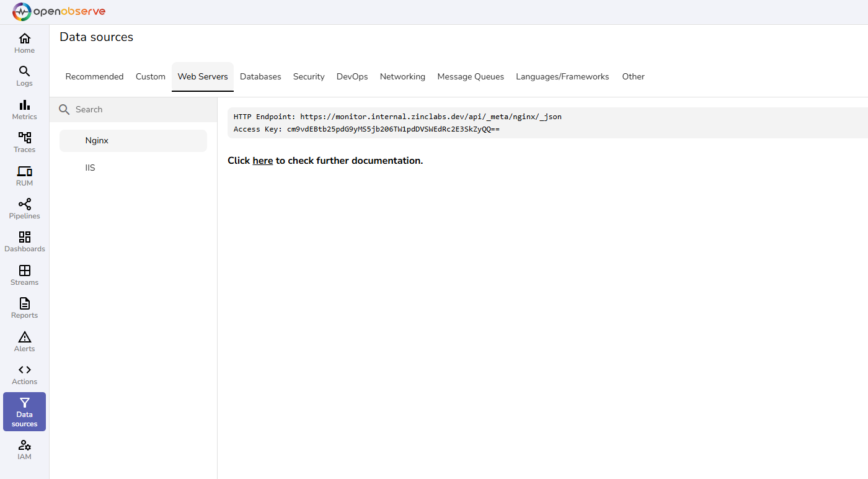Open Logs via the magnifier icon

(25, 71)
